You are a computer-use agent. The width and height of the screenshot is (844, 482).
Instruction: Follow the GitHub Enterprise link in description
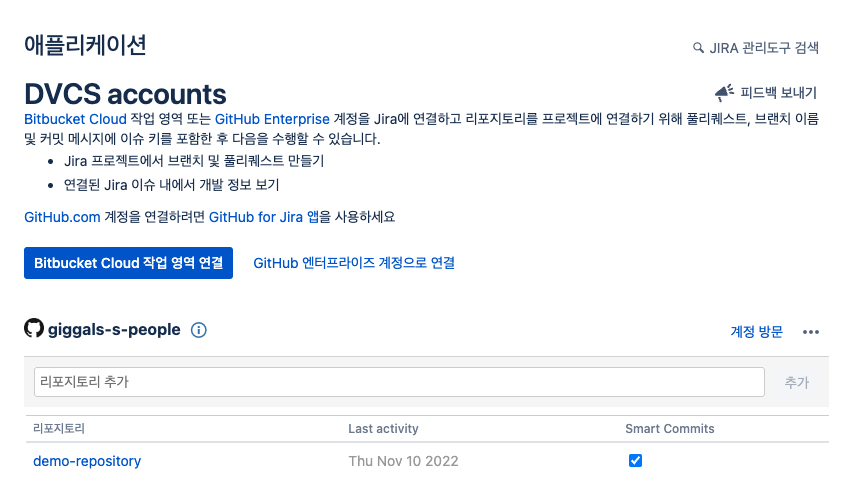click(x=272, y=119)
